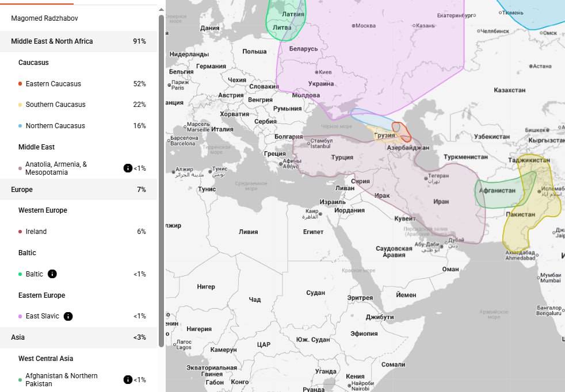
Task: Select the Baltic ancestry entry
Action: point(79,274)
